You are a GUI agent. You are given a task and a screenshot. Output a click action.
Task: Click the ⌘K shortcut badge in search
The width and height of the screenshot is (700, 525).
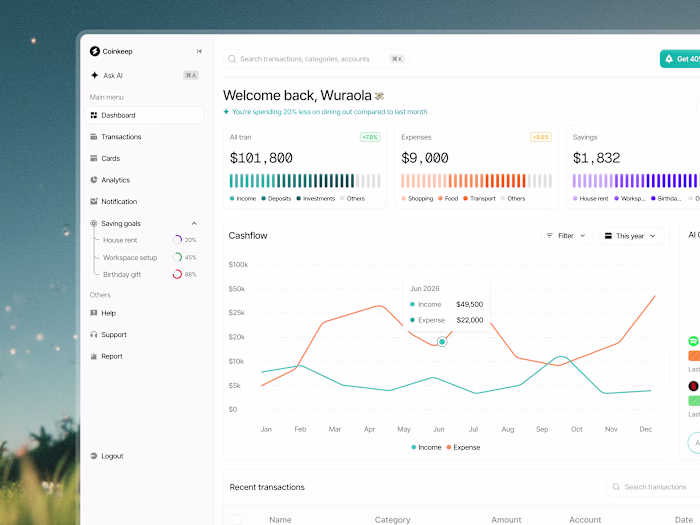click(x=397, y=59)
